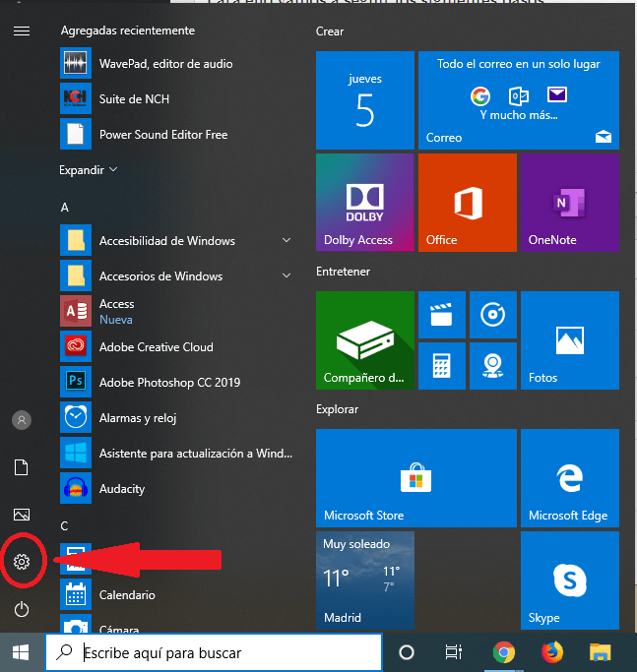The width and height of the screenshot is (637, 672).
Task: Click the Explorar group heading
Action: pyautogui.click(x=337, y=409)
